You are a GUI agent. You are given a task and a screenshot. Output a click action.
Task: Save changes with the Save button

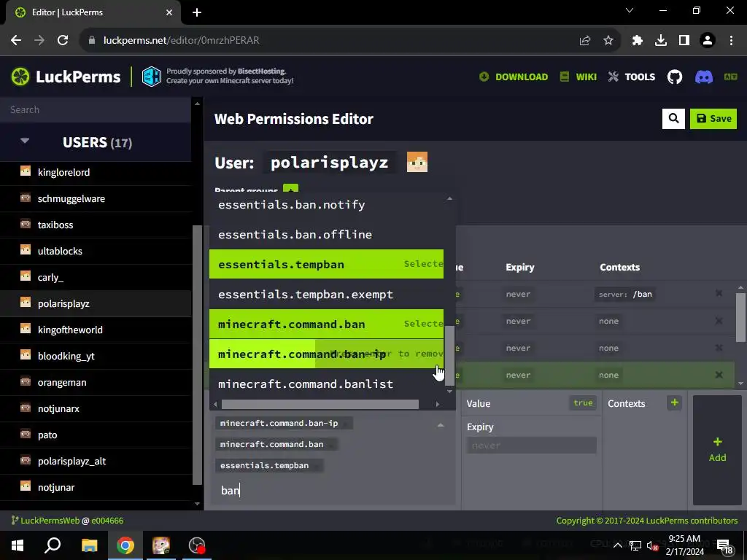[x=713, y=119]
